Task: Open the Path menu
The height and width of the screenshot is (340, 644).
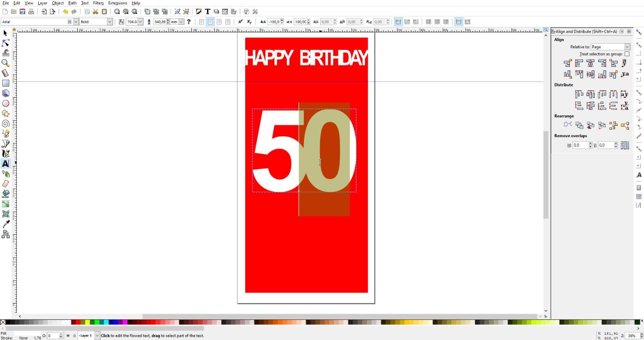Action: (72, 3)
